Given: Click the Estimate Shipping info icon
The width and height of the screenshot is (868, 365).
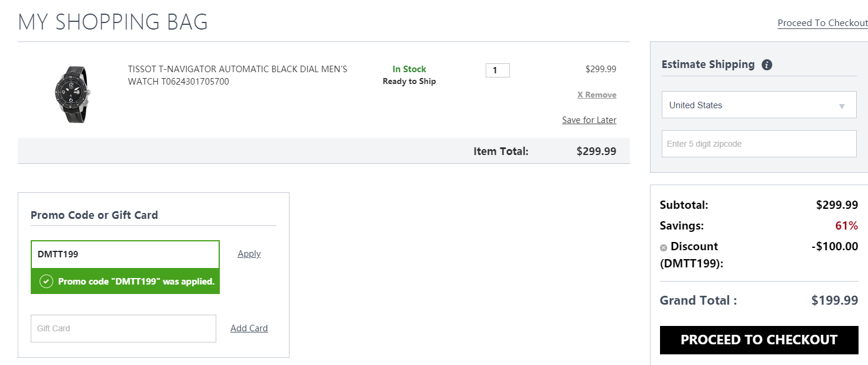Looking at the screenshot, I should click(767, 65).
